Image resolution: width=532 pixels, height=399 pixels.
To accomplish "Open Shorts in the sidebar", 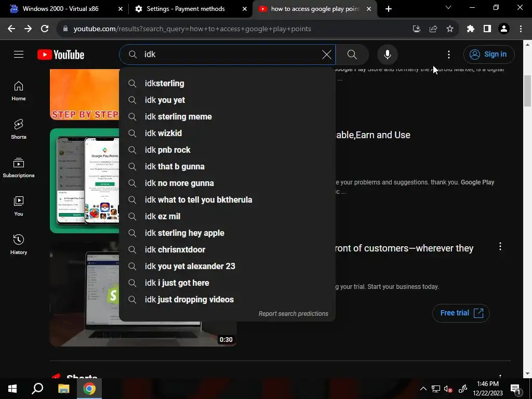I will [x=19, y=129].
